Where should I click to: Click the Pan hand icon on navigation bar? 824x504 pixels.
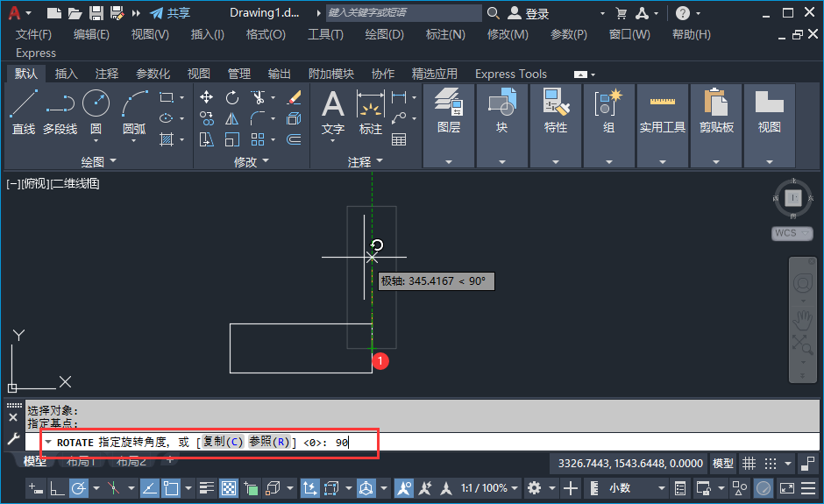(802, 320)
